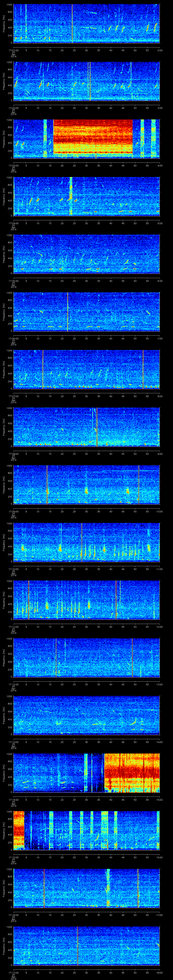This screenshot has height=980, width=173.
Task: Click the 17:09:00 start time label
Action: pyautogui.click(x=13, y=511)
